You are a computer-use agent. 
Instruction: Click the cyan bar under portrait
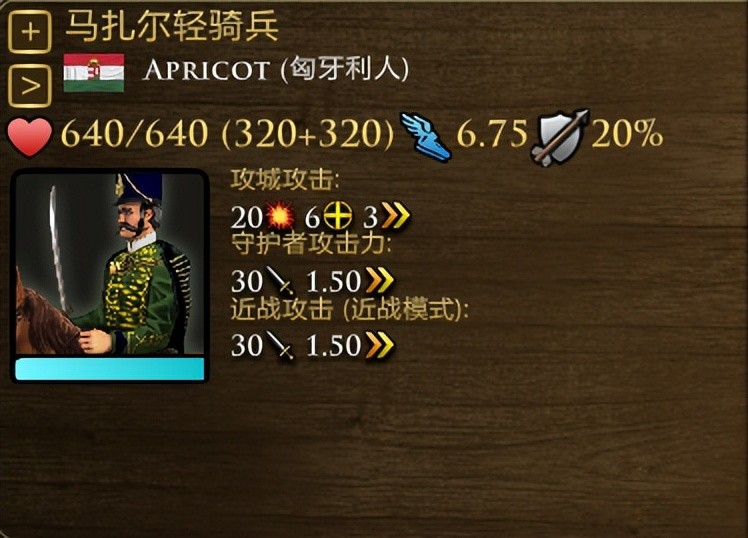point(110,370)
